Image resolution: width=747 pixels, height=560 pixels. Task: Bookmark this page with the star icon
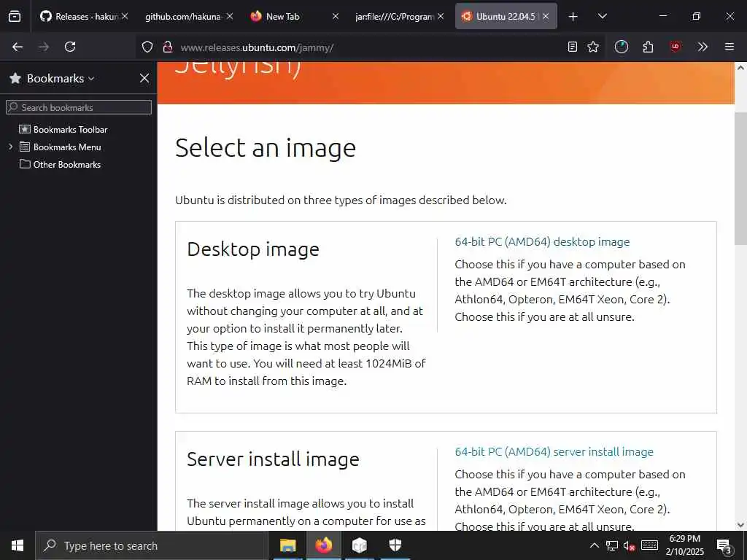593,47
